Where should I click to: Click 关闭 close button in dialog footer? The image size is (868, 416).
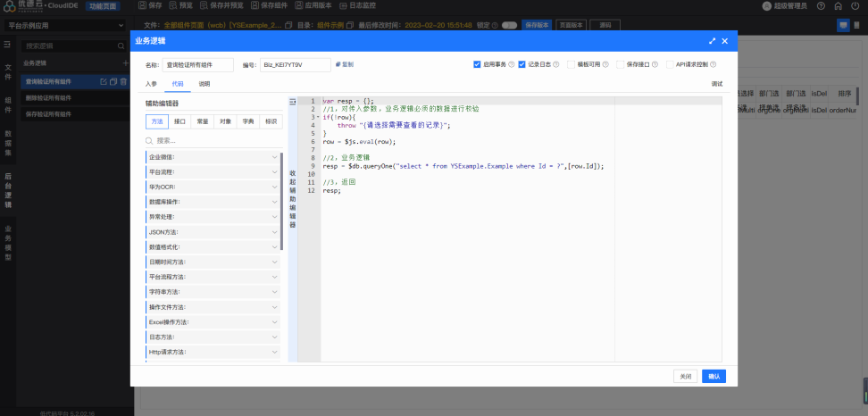pos(685,376)
